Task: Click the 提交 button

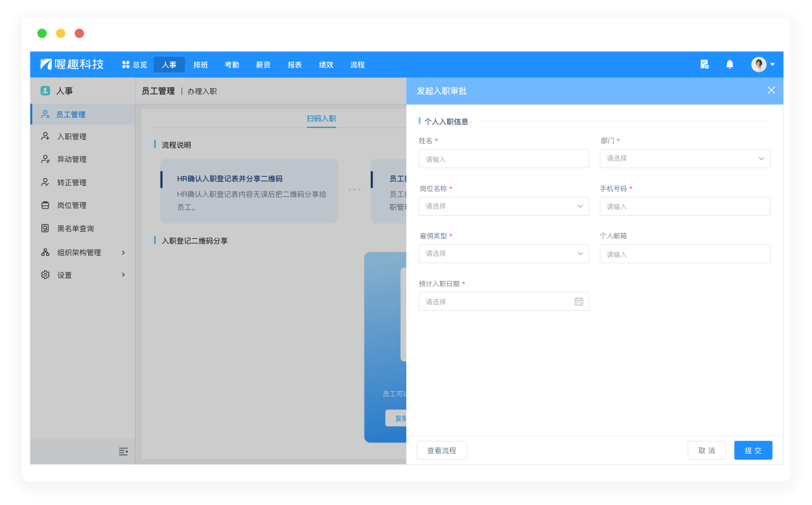Action: [753, 451]
